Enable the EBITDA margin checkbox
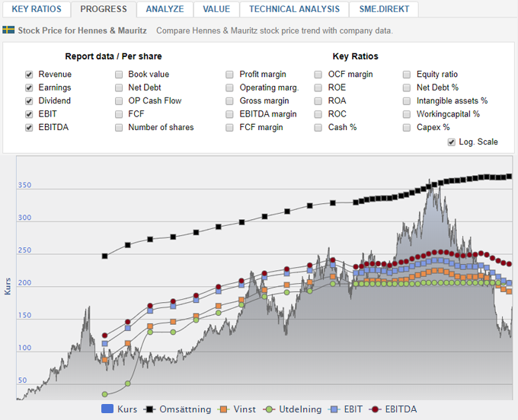This screenshot has width=518, height=420. point(229,114)
